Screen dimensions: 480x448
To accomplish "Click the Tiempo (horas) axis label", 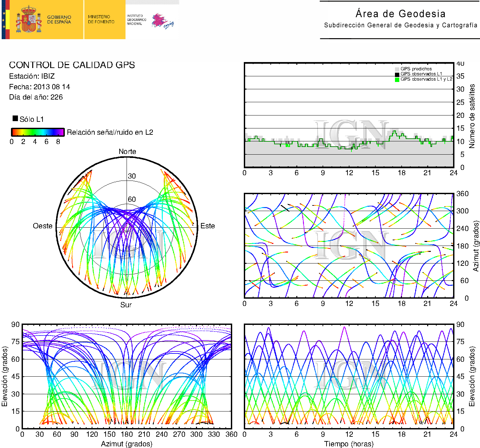I will 349,444.
